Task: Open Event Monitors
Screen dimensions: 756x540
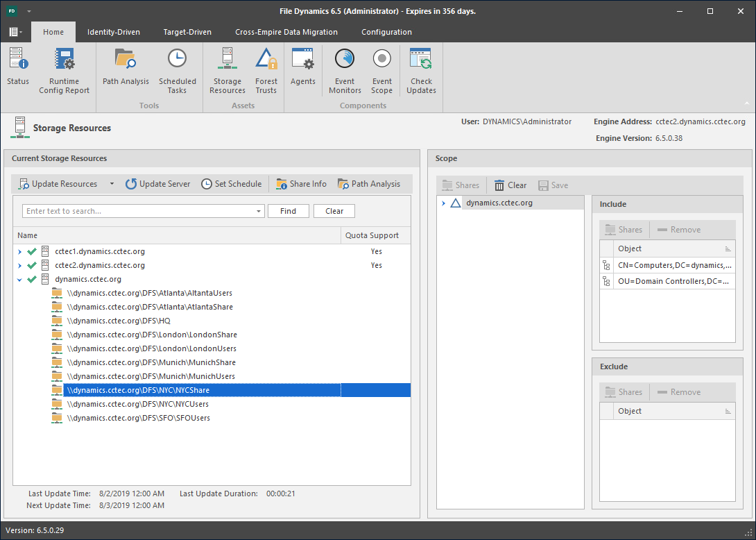Action: click(x=345, y=71)
